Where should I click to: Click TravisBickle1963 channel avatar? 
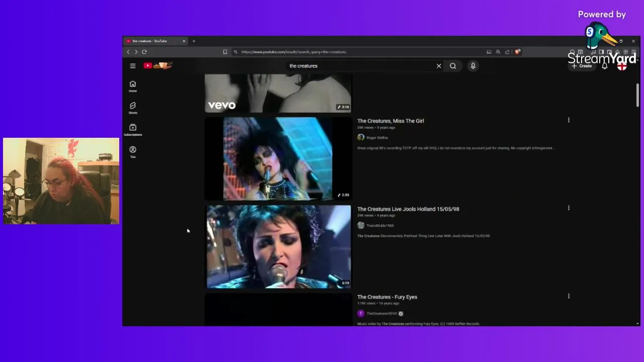point(361,225)
